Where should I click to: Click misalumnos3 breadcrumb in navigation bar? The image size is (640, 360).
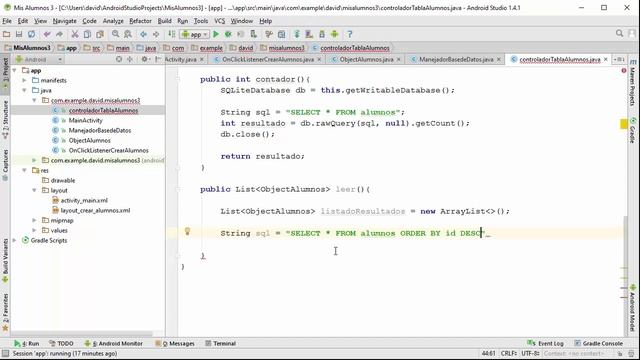[287, 48]
